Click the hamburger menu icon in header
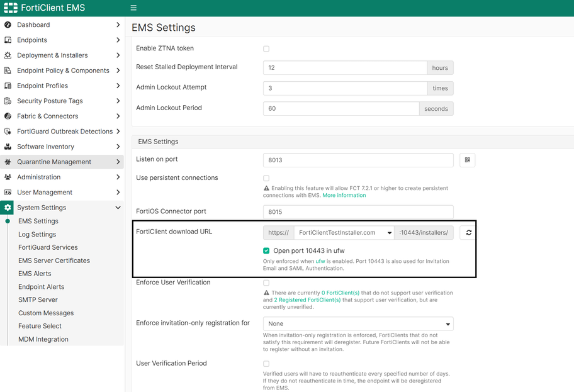 click(x=133, y=8)
